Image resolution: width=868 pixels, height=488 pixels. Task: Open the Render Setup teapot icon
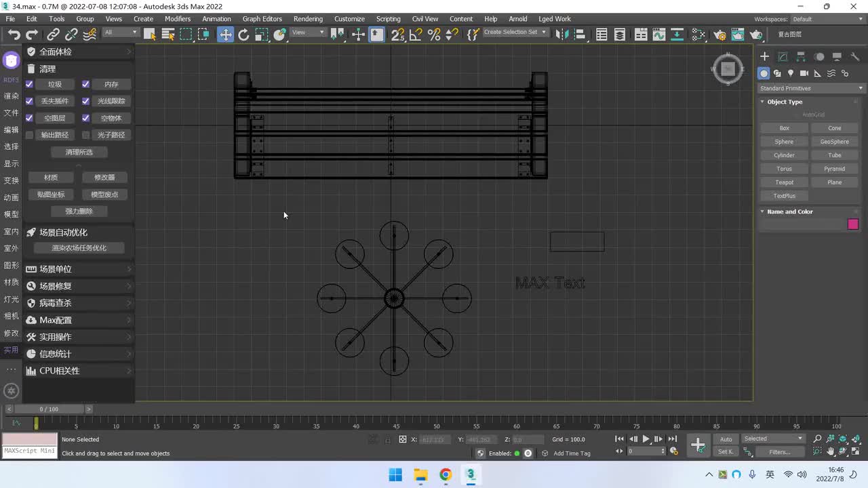tap(720, 35)
